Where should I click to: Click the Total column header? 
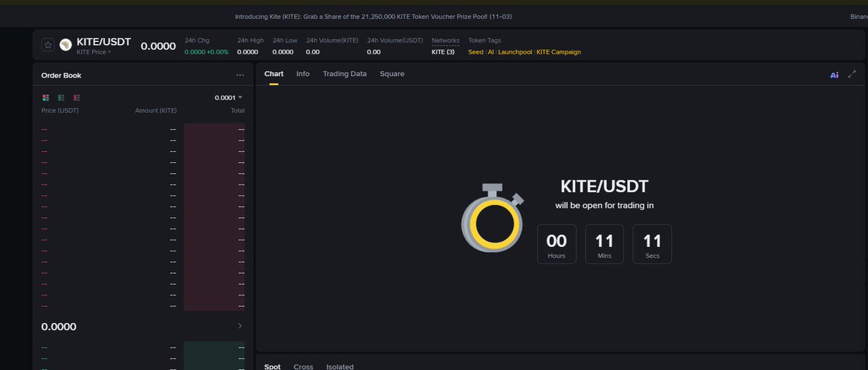point(237,110)
